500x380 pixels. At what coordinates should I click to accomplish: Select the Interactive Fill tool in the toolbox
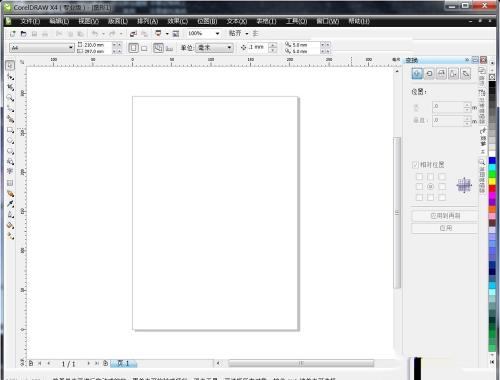tap(10, 236)
